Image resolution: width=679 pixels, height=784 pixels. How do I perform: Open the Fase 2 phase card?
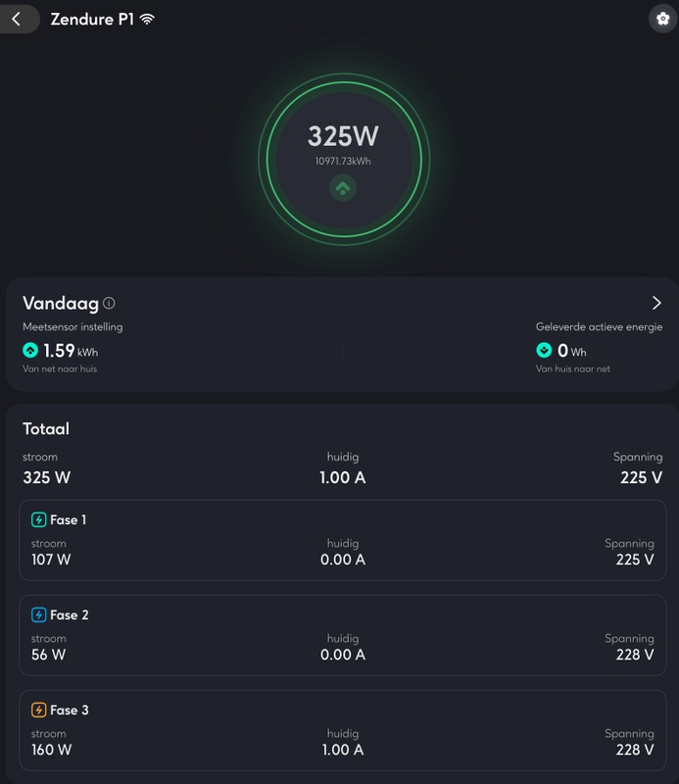coord(342,635)
